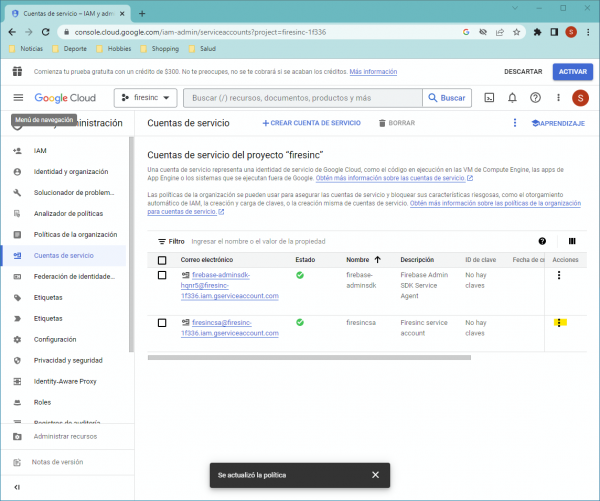The image size is (600, 501).
Task: Open the navigation hamburger menu
Action: tap(18, 98)
